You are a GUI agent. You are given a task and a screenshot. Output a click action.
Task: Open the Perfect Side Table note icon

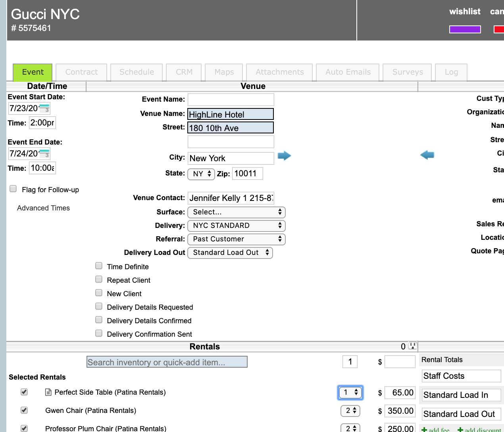point(48,392)
